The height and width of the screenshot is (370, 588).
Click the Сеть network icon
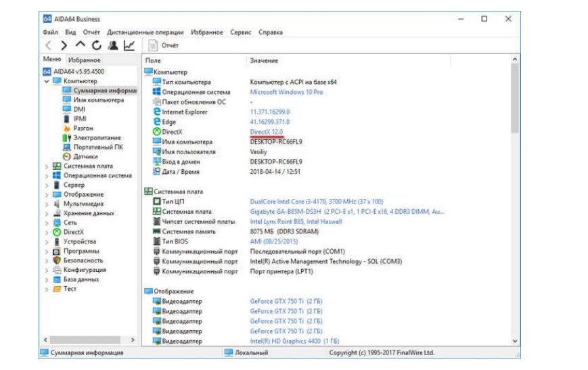pyautogui.click(x=57, y=223)
